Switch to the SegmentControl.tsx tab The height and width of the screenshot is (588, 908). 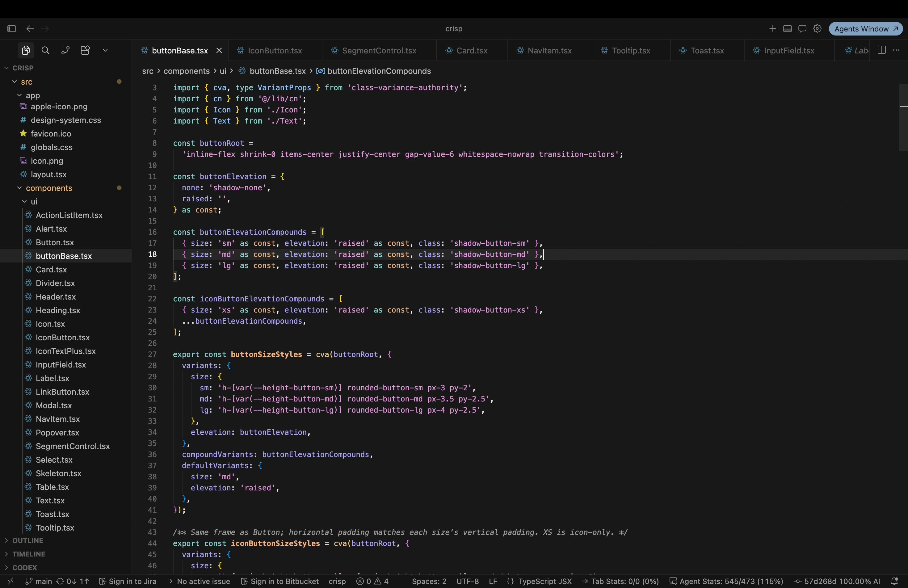379,50
